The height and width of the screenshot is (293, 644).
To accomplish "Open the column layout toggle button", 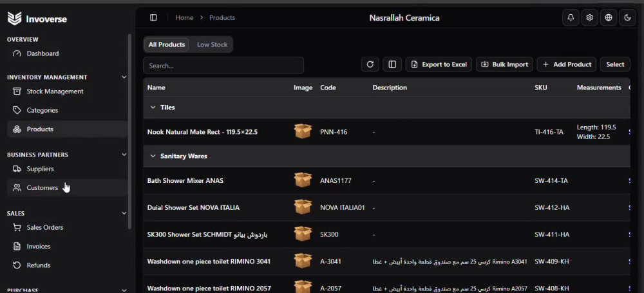I will pyautogui.click(x=392, y=64).
